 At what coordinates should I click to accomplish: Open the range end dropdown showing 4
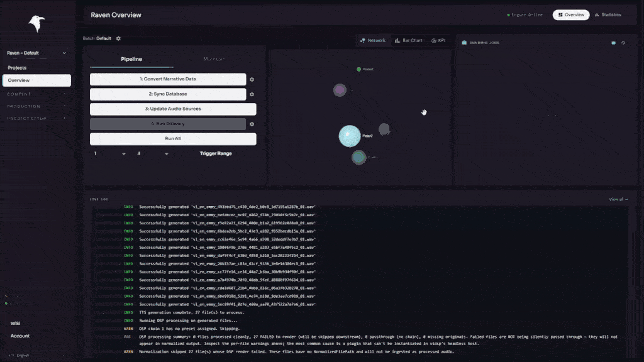[153, 153]
